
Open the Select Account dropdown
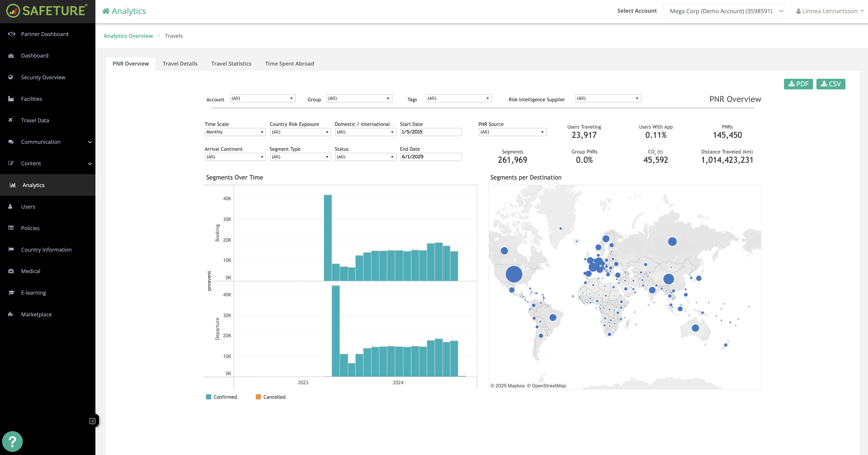[x=724, y=11]
